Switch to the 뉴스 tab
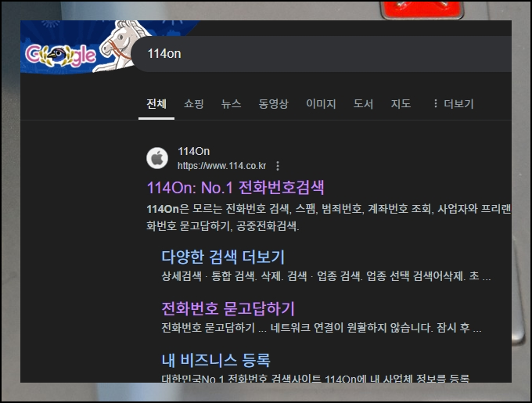 pyautogui.click(x=231, y=104)
